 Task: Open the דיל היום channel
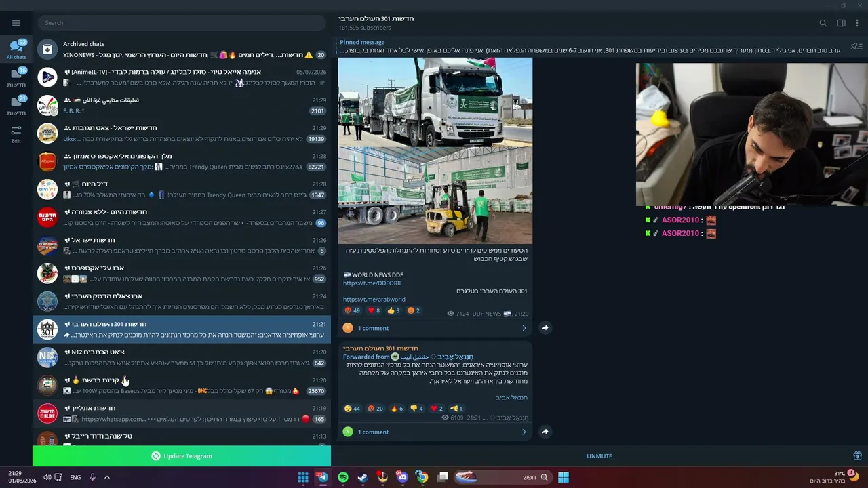(x=182, y=189)
